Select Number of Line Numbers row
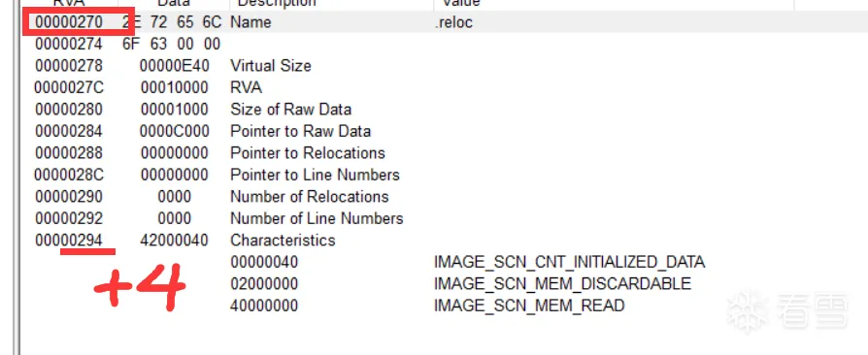 [443, 218]
